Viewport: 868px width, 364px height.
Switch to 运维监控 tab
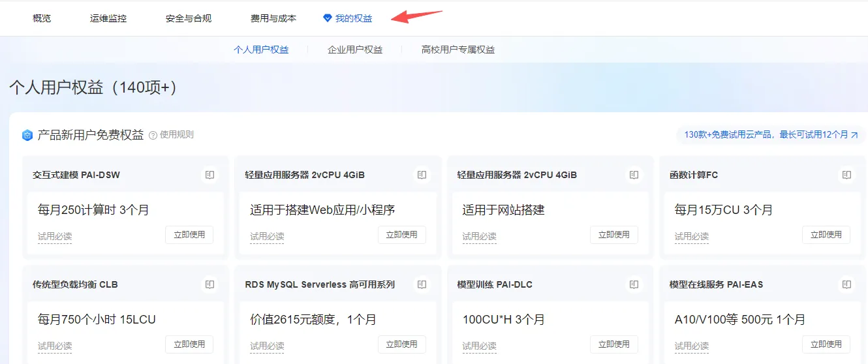[108, 18]
